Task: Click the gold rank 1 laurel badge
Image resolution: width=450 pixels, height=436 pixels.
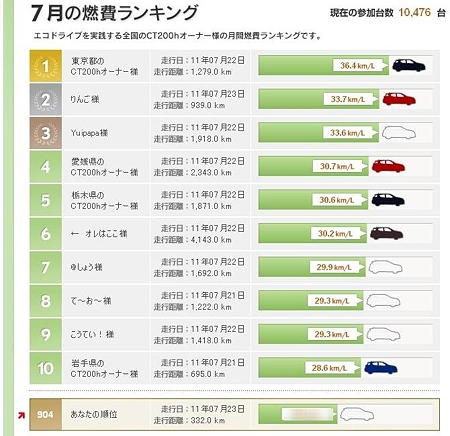Action: point(46,66)
